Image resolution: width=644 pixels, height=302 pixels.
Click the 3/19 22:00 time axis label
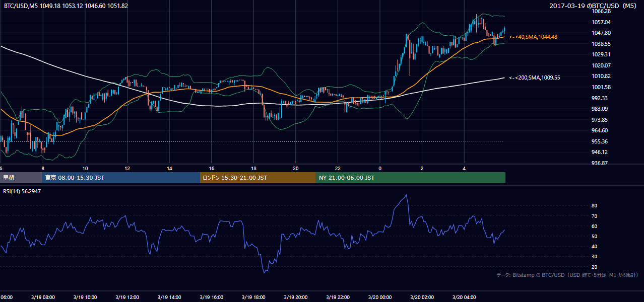(338, 297)
